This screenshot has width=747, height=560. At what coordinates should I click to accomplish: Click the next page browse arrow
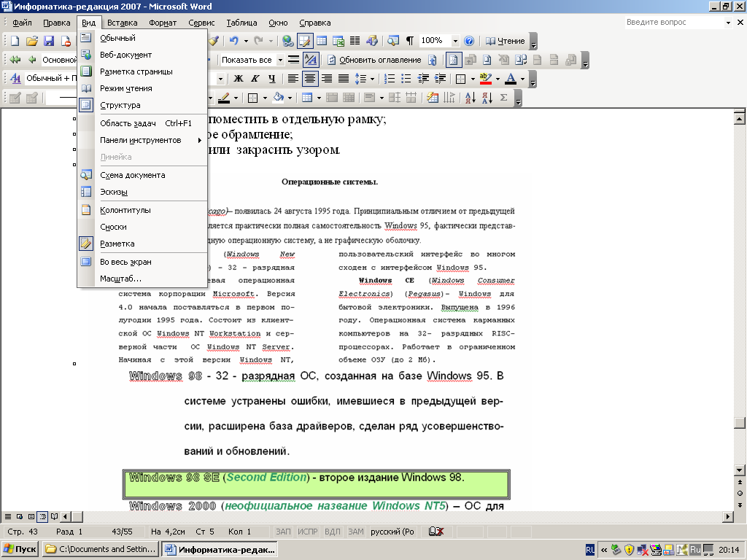click(x=740, y=505)
